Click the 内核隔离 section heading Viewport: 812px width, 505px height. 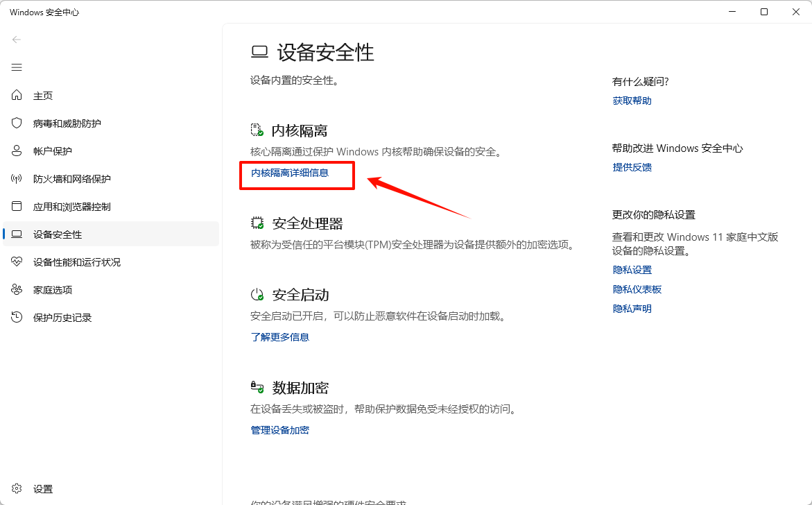tap(300, 130)
